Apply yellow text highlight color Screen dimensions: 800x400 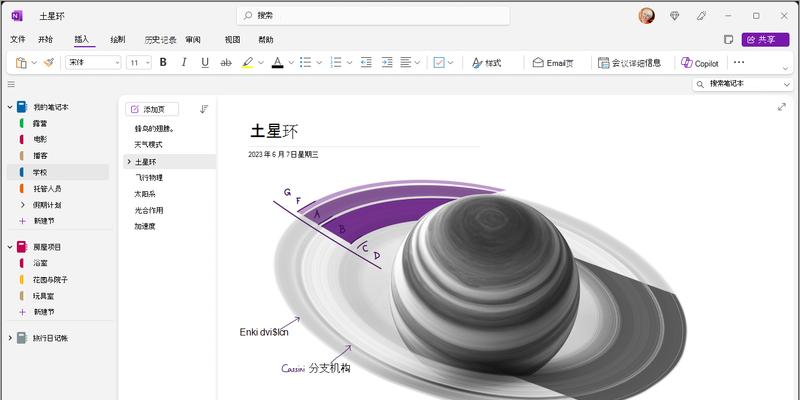(247, 63)
